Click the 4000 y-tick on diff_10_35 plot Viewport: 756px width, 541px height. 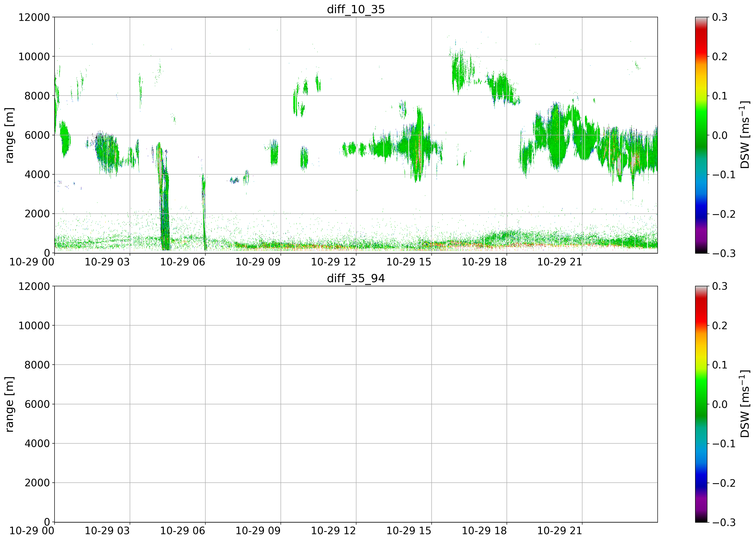pos(37,175)
